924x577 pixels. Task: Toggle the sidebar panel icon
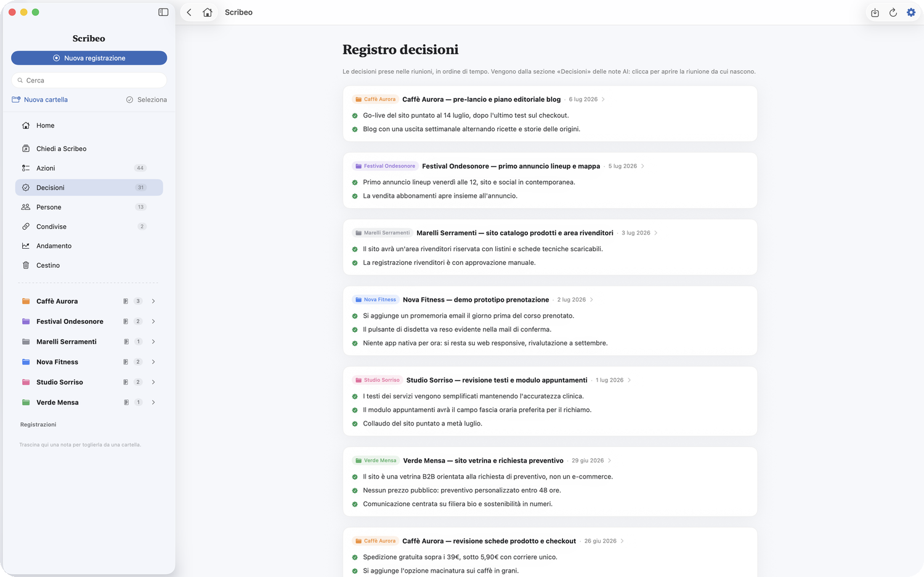(x=163, y=12)
